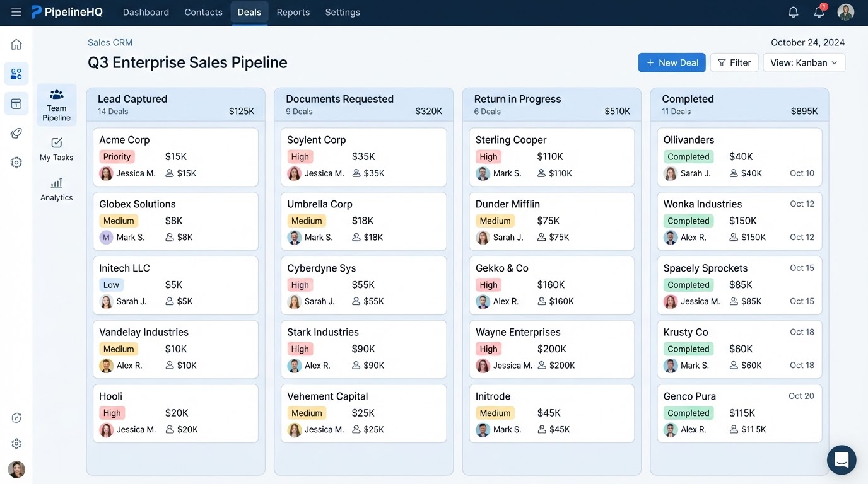The width and height of the screenshot is (868, 484).
Task: Open the board layout icon in sidebar
Action: pyautogui.click(x=16, y=104)
